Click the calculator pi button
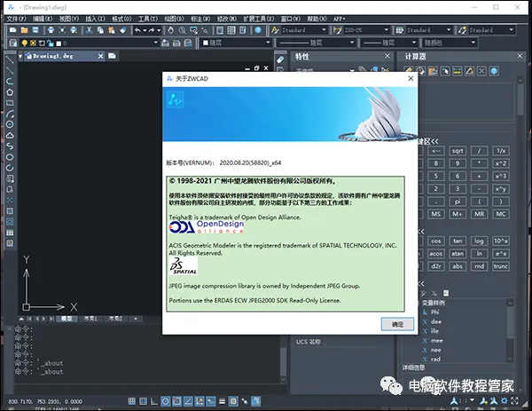This screenshot has width=532, height=411. [458, 202]
